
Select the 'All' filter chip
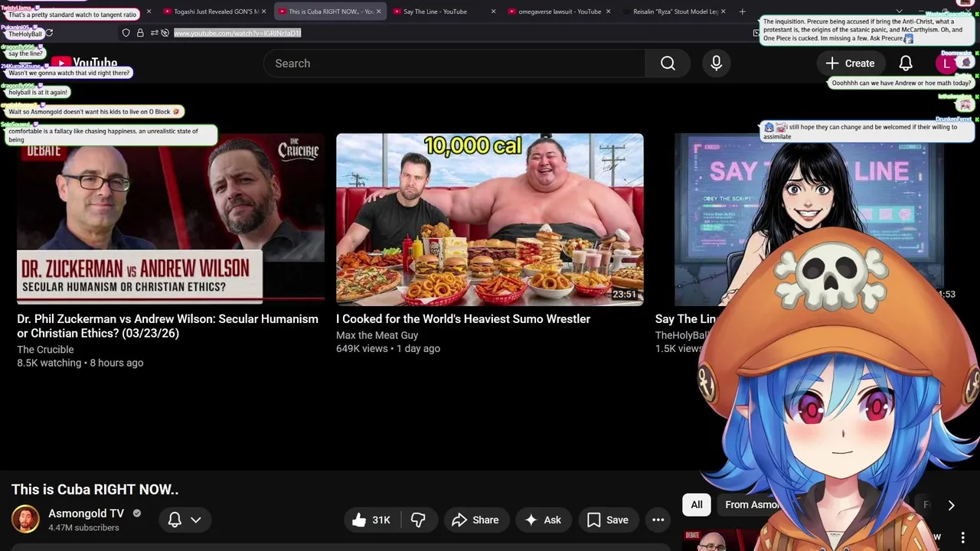[x=697, y=504]
